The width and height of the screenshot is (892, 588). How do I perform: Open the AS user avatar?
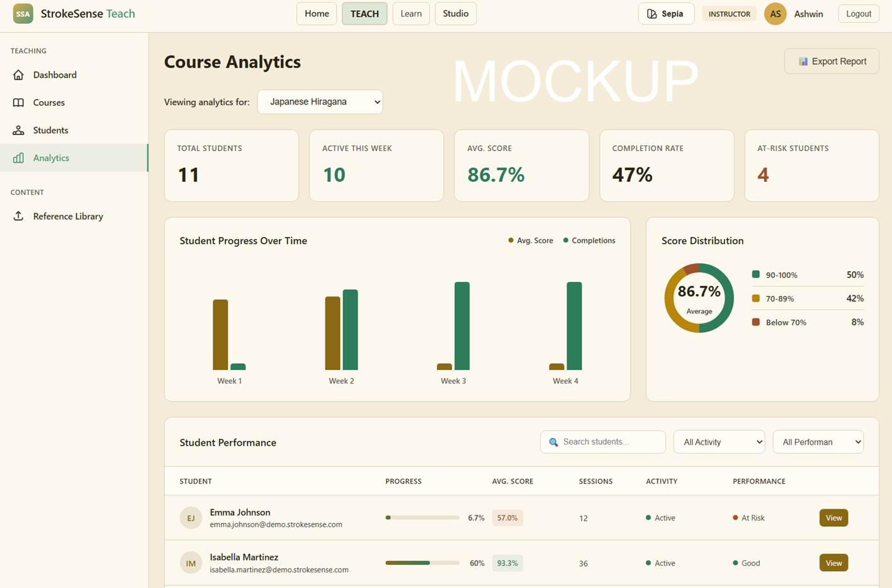coord(775,14)
